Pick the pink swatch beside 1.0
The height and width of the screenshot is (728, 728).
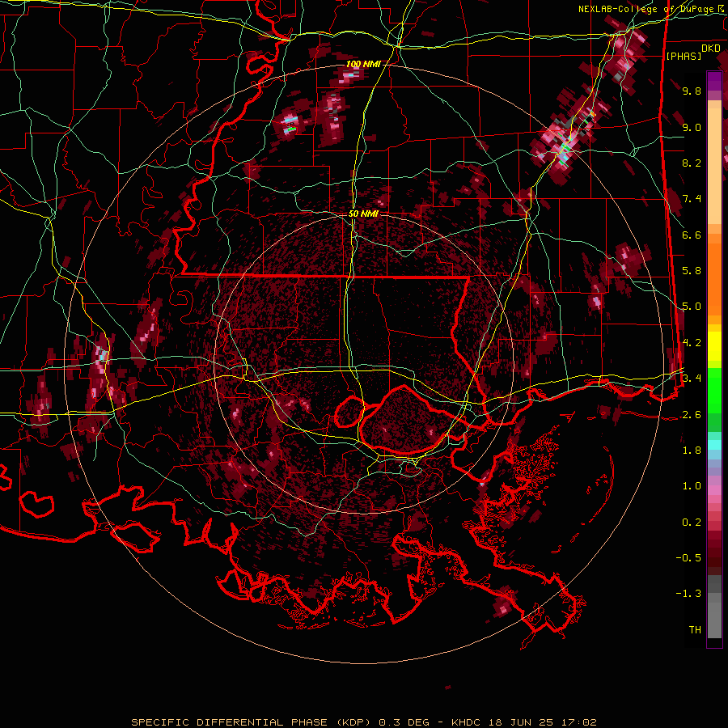(x=714, y=490)
